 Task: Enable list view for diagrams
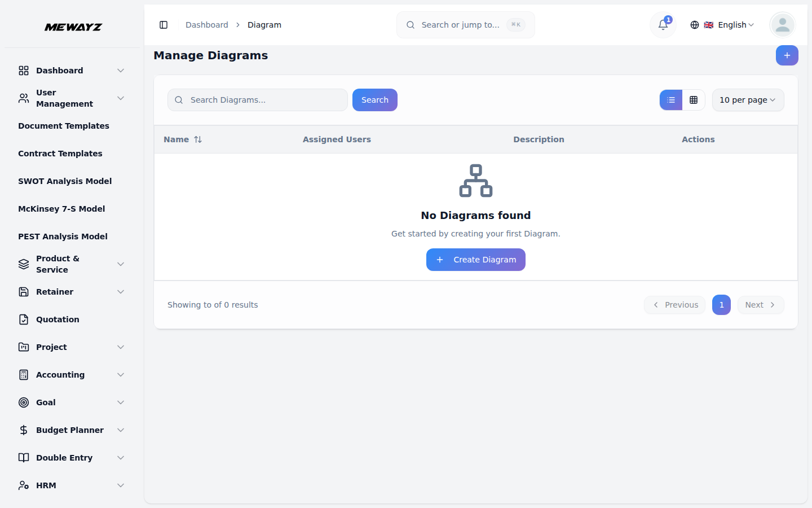(670, 100)
